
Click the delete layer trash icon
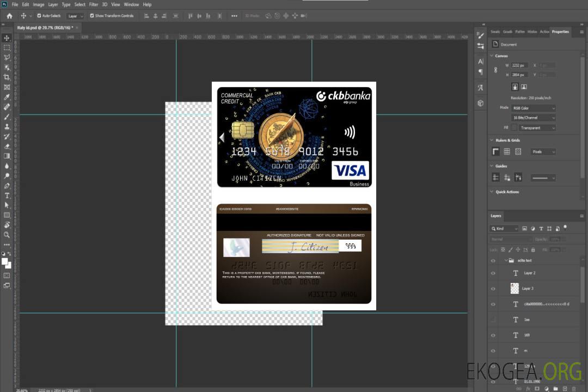pos(574,389)
